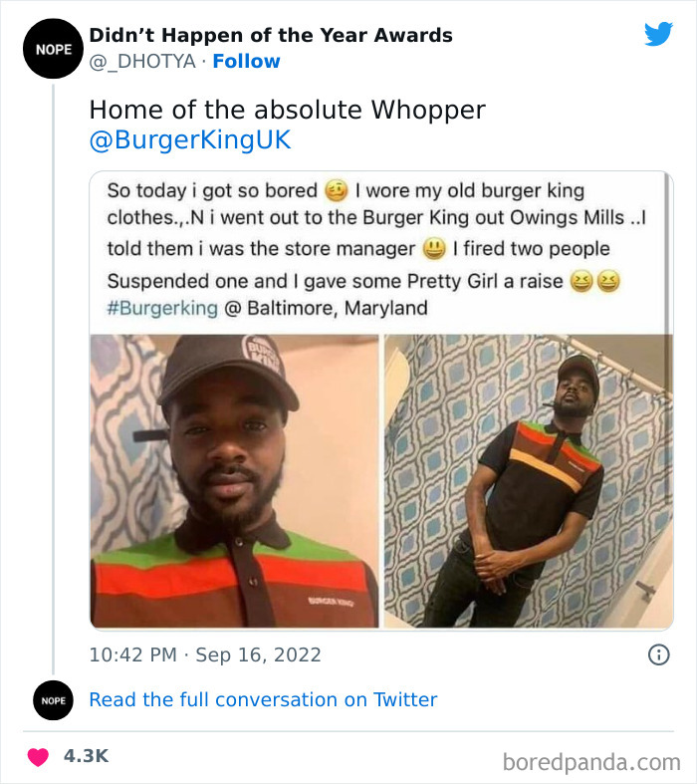Read the full conversation on Twitter

click(263, 700)
